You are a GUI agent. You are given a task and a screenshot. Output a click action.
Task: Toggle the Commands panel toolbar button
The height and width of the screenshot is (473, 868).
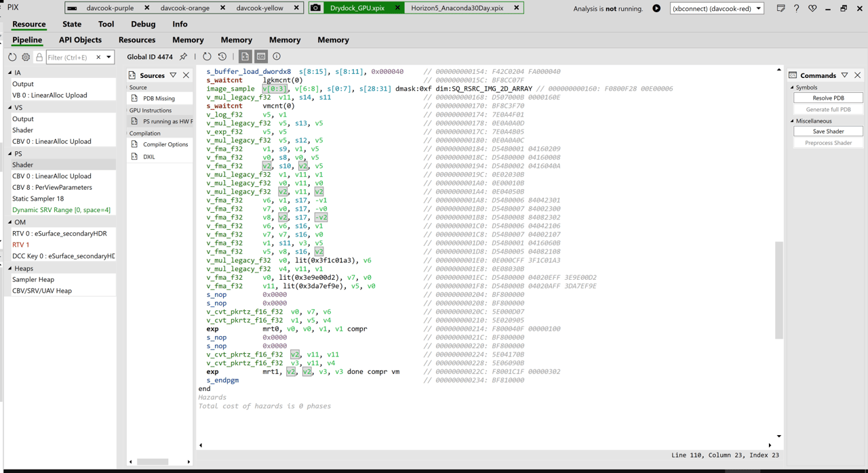pyautogui.click(x=261, y=57)
